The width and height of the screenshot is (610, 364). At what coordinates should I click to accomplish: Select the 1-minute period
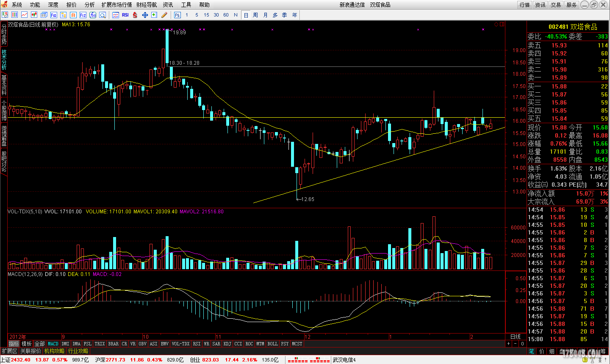pos(187,15)
